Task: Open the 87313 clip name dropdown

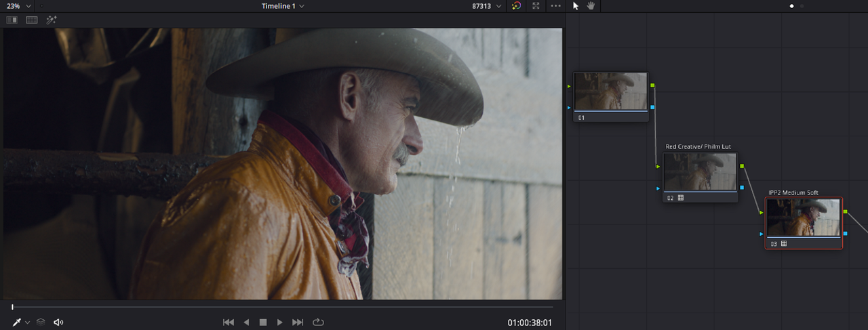Action: point(487,5)
